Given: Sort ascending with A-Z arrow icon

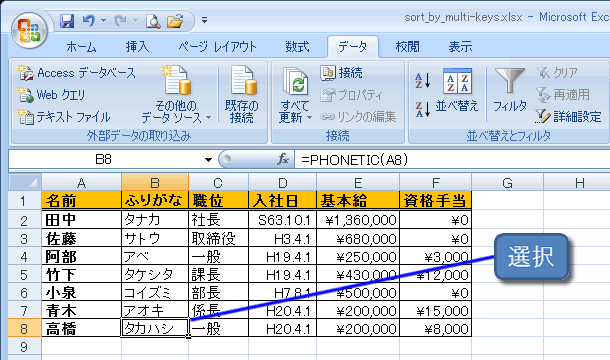Looking at the screenshot, I should (422, 81).
